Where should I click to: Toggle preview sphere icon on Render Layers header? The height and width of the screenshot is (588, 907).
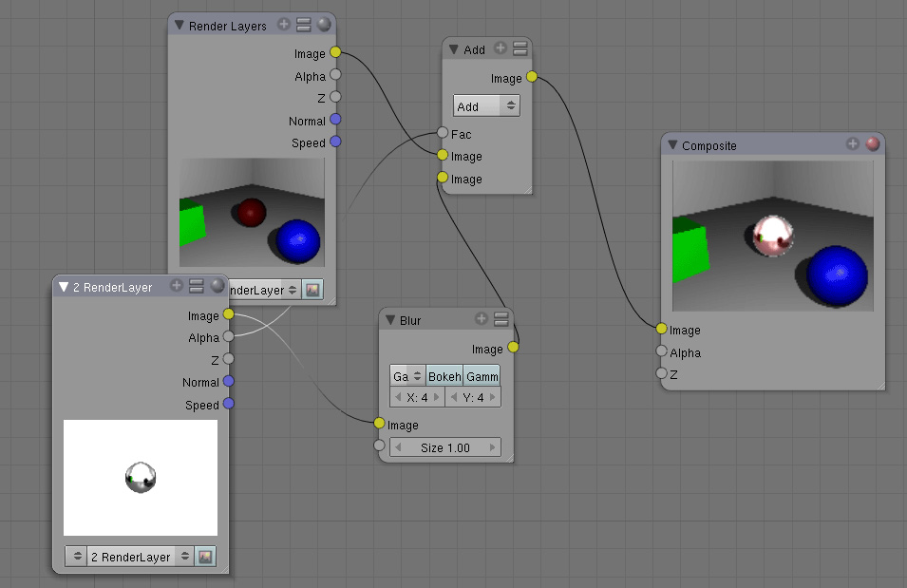(x=324, y=25)
